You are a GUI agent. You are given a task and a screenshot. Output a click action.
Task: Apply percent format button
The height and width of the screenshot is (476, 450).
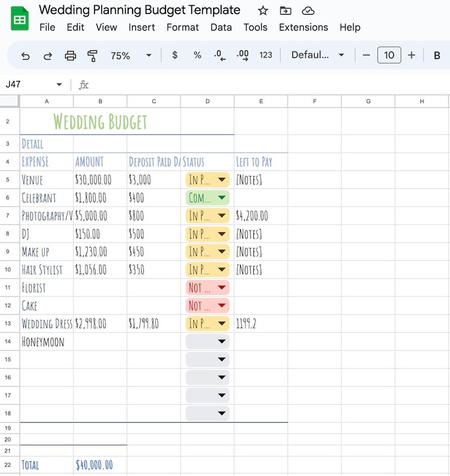[x=197, y=55]
